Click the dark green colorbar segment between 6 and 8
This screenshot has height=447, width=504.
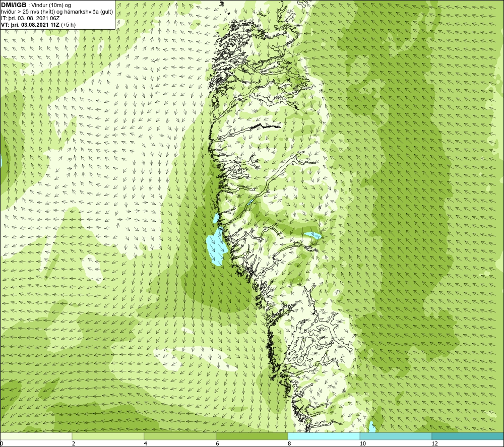coord(252,436)
